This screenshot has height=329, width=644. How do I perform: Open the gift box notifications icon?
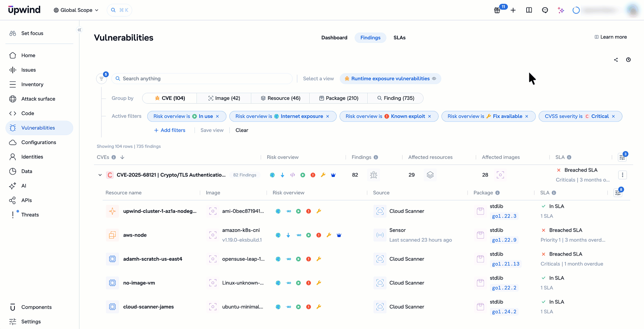tap(497, 10)
